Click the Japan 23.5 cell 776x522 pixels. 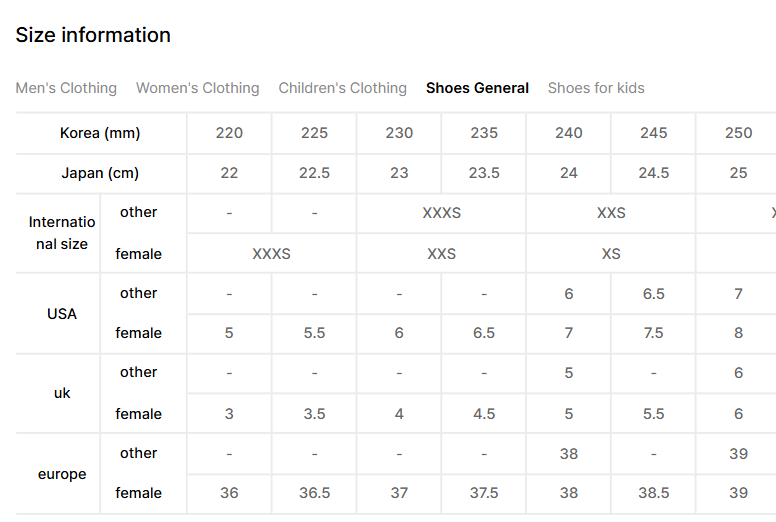484,173
